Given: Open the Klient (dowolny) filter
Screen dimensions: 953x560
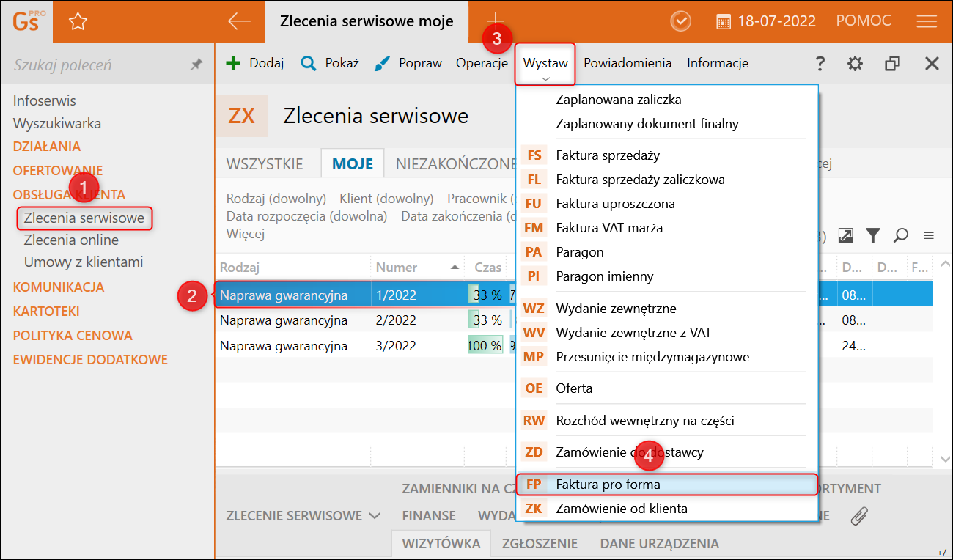Looking at the screenshot, I should [386, 199].
